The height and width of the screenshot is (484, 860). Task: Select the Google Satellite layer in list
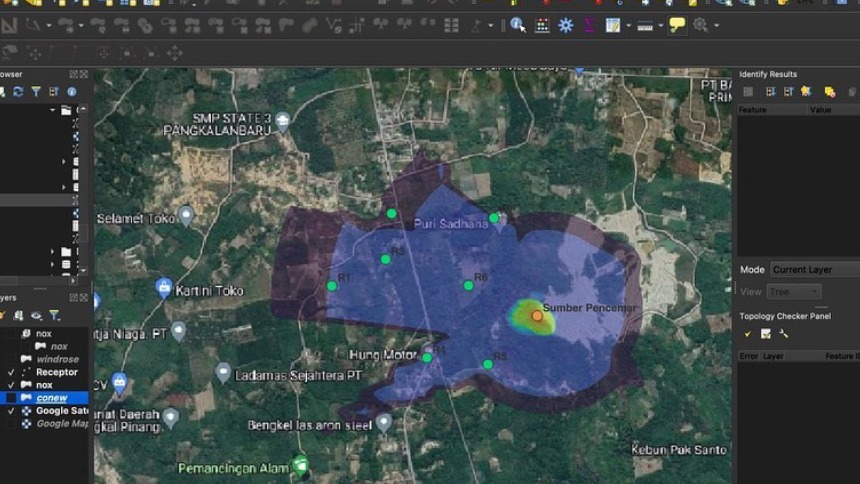[60, 411]
